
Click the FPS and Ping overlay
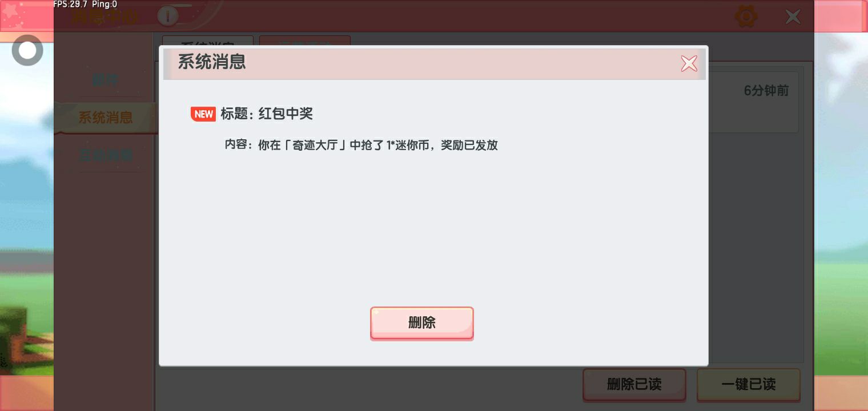(x=86, y=5)
